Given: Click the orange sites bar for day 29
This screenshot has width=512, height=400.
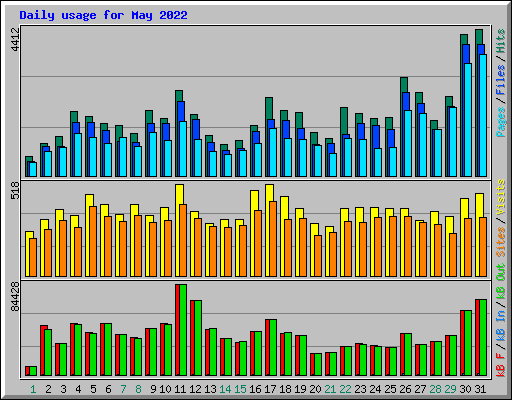Looking at the screenshot, I should [x=453, y=255].
